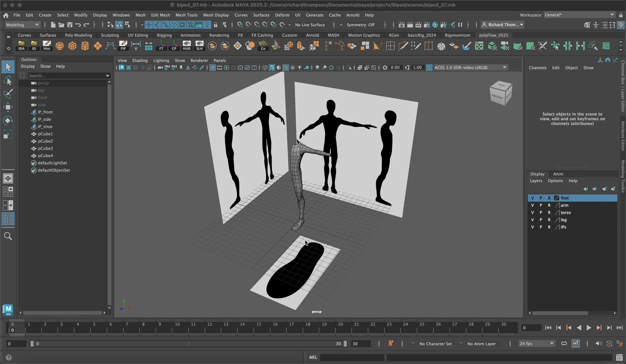Switch to the Sculpting shelf tab
Viewport: 626px width, 364px height.
click(110, 35)
